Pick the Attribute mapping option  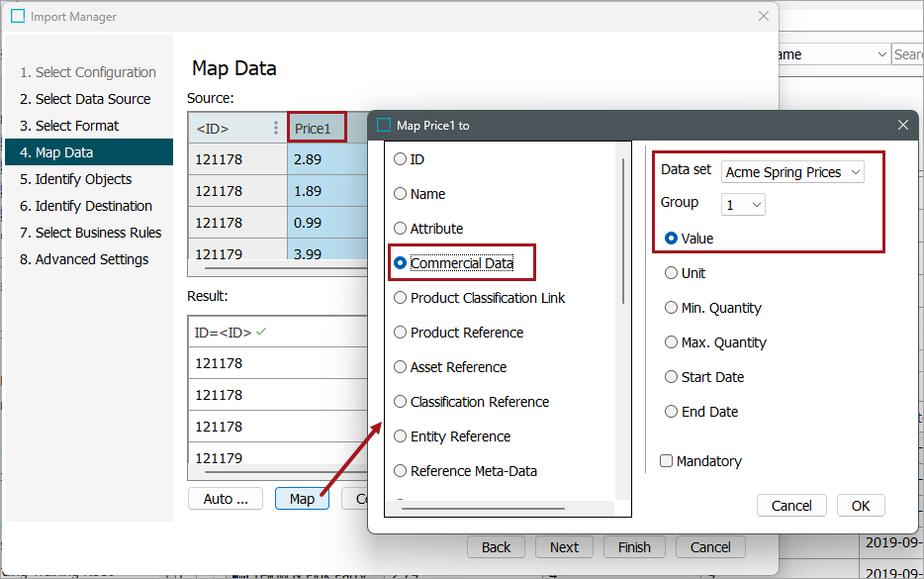(x=400, y=228)
